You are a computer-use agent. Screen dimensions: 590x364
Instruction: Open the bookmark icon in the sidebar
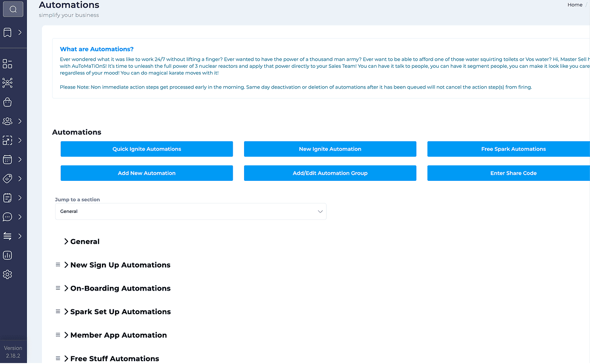click(x=8, y=32)
